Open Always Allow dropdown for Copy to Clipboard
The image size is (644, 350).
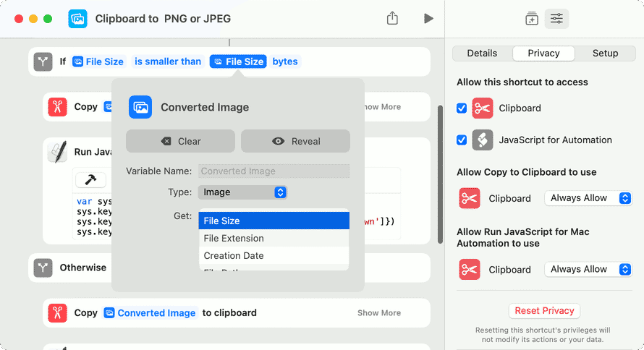(x=588, y=198)
